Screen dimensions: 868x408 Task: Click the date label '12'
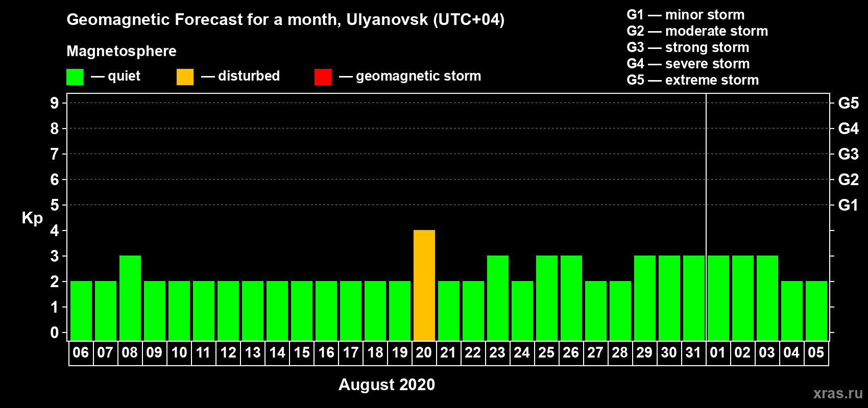(x=228, y=352)
